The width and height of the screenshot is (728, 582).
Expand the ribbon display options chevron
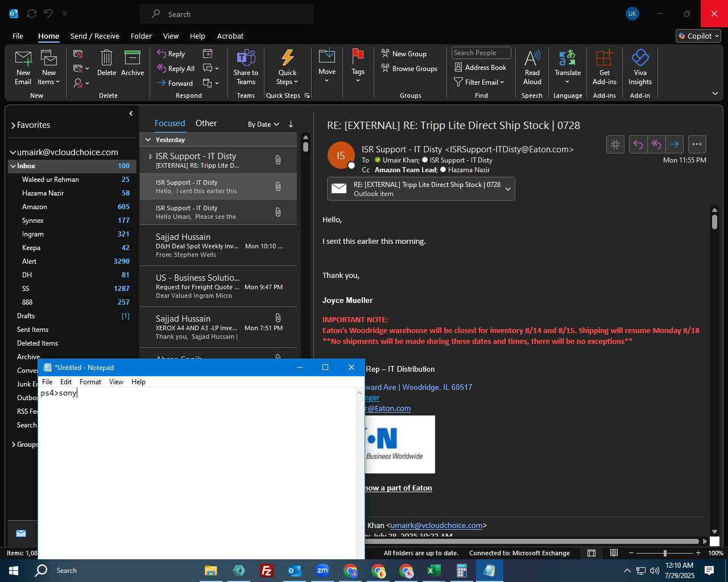[715, 93]
